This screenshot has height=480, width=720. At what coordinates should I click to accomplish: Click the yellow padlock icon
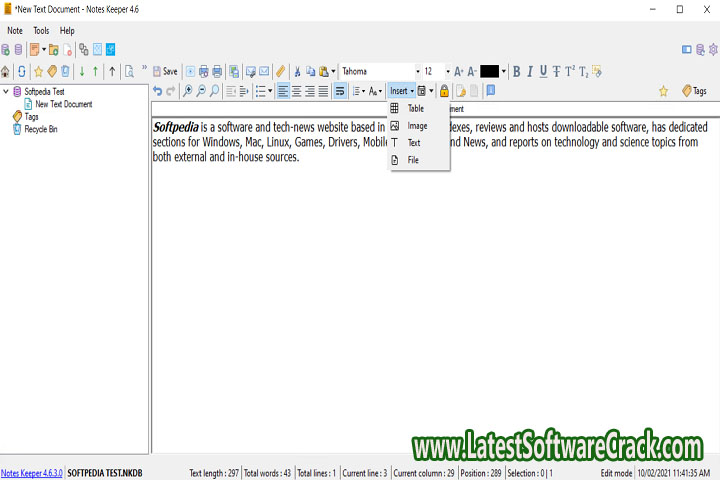point(444,91)
